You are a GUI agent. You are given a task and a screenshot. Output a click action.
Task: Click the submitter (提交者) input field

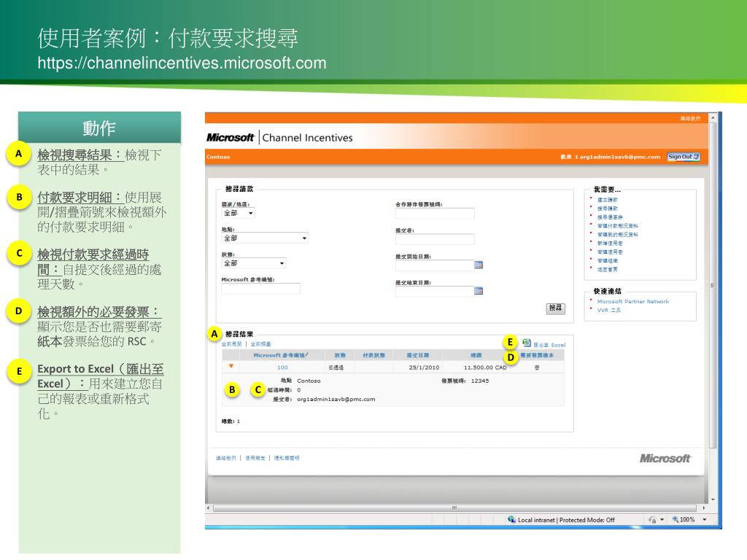coord(435,239)
